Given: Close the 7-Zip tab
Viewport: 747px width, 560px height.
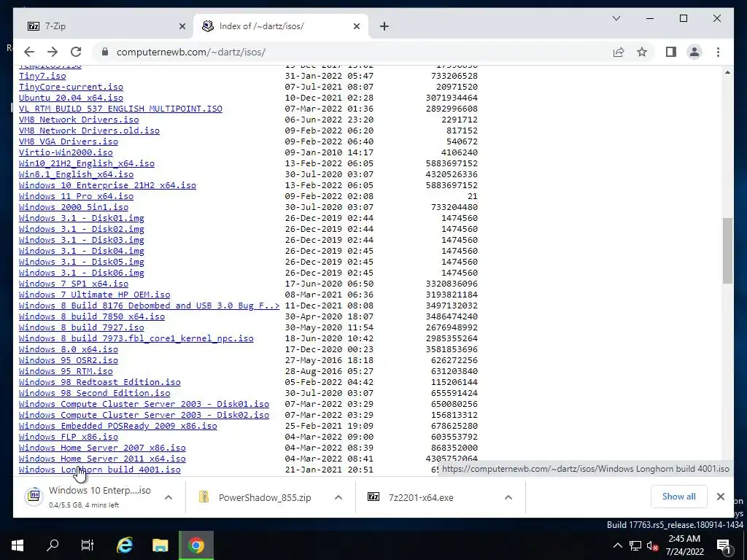Looking at the screenshot, I should click(182, 27).
